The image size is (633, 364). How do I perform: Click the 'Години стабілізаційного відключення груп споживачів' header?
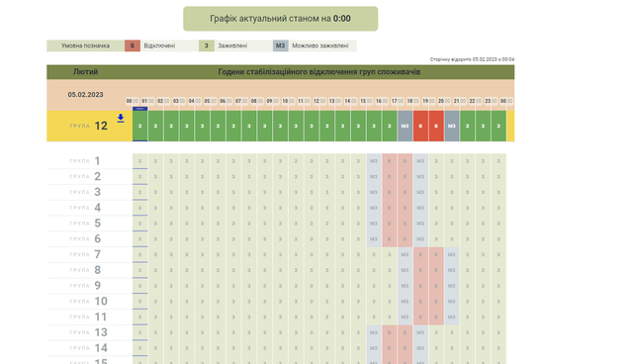(319, 72)
